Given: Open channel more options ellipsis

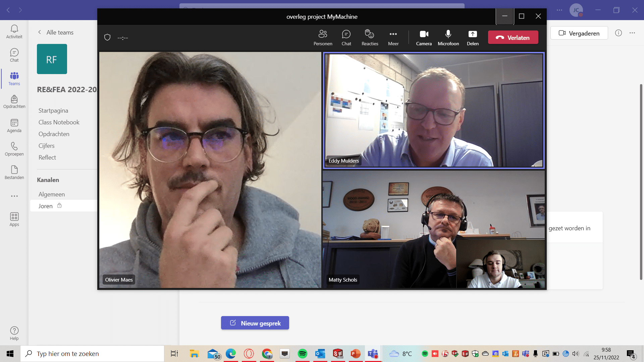Looking at the screenshot, I should [x=632, y=33].
